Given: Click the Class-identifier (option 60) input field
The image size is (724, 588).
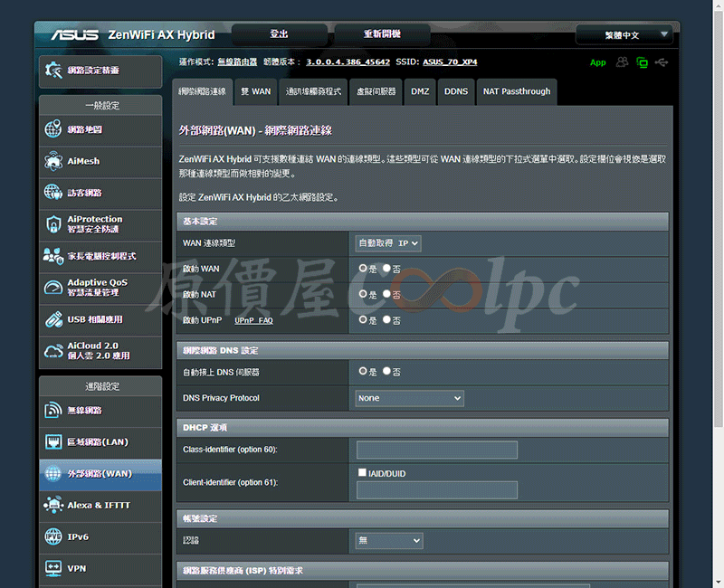Looking at the screenshot, I should click(437, 450).
